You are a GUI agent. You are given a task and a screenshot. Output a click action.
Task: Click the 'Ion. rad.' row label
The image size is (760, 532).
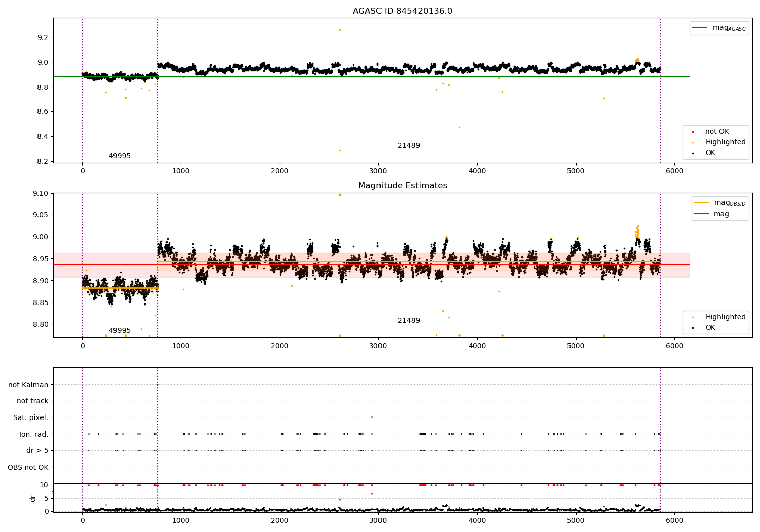(x=34, y=434)
